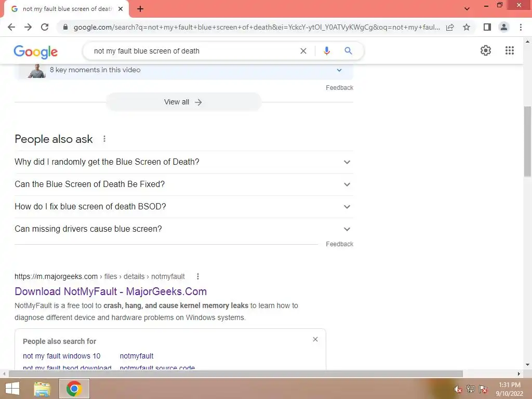Open File Explorer from the taskbar

pyautogui.click(x=42, y=389)
